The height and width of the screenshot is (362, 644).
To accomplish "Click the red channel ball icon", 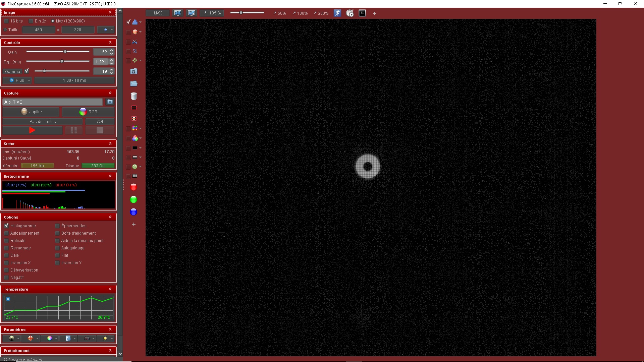I will click(x=133, y=187).
